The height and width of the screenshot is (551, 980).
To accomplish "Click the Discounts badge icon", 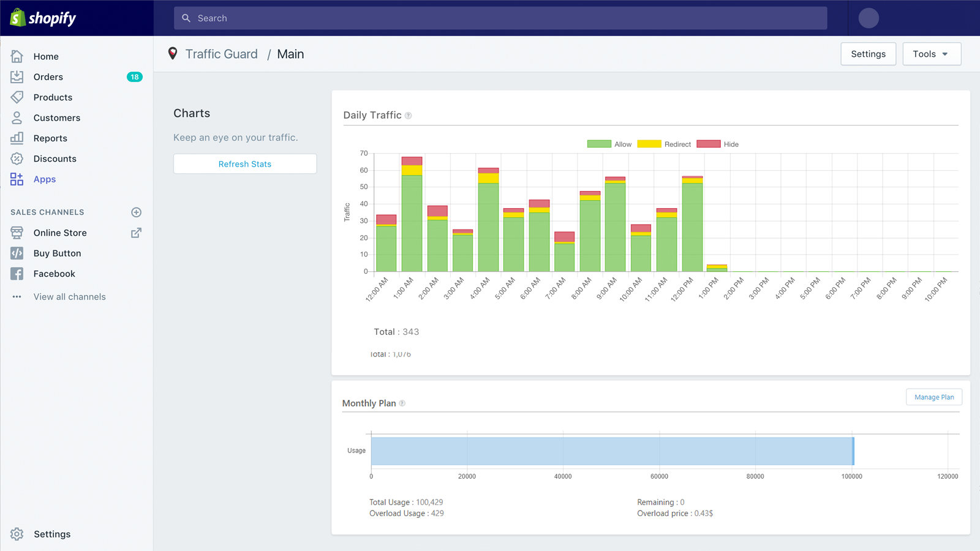I will click(x=17, y=159).
